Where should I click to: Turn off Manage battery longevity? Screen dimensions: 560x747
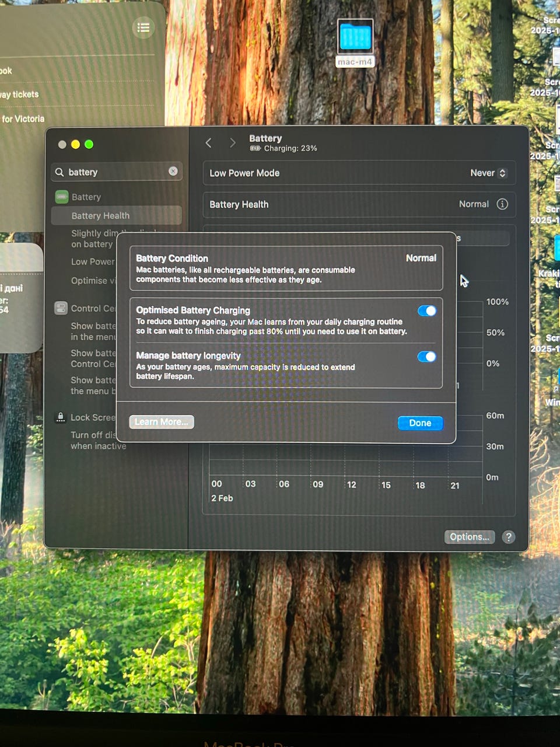426,357
